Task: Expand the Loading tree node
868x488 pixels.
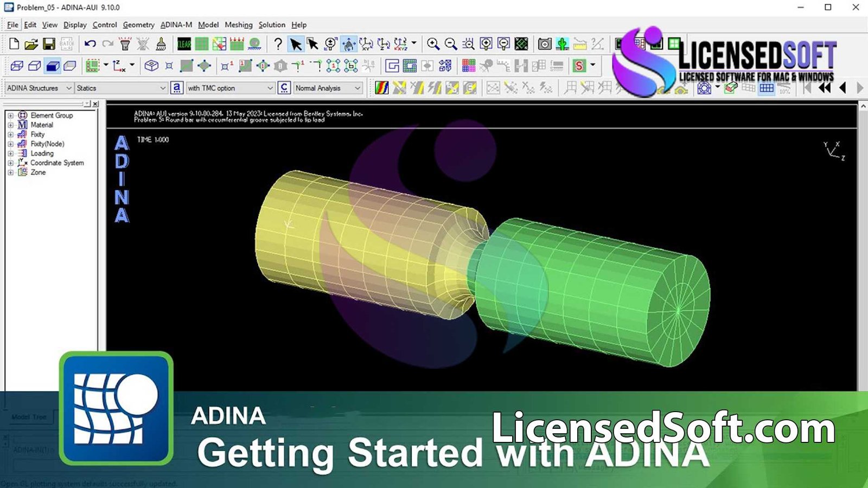Action: (x=10, y=153)
